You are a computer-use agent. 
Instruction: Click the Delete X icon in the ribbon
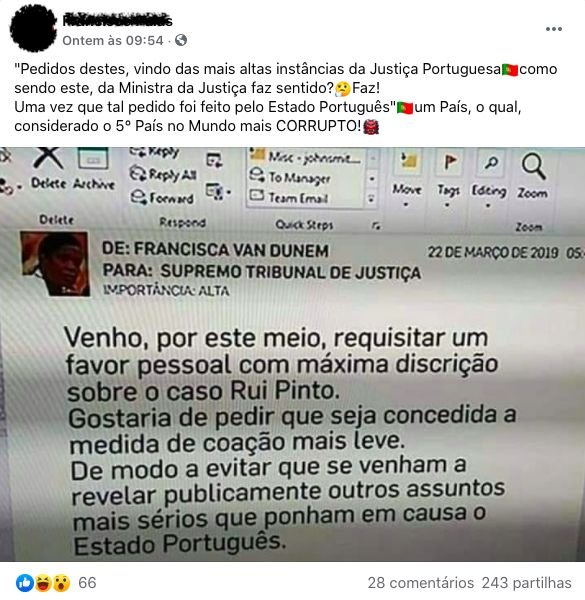click(x=48, y=158)
